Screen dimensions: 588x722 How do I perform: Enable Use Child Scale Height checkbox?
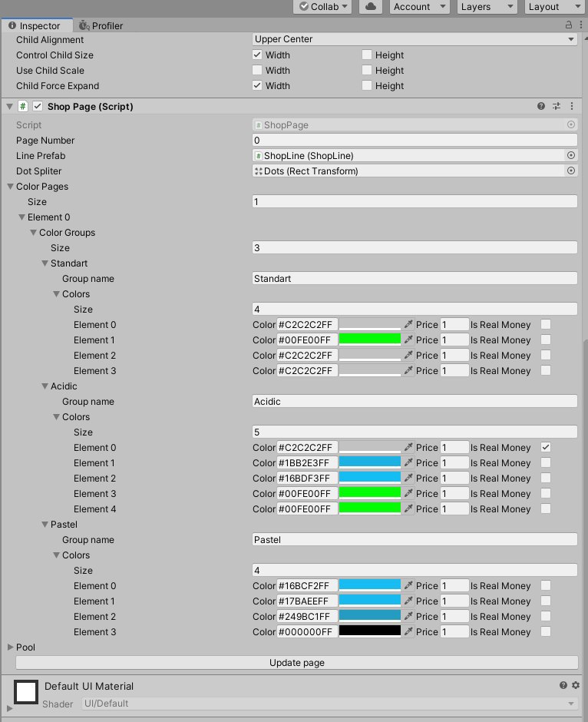(x=367, y=70)
